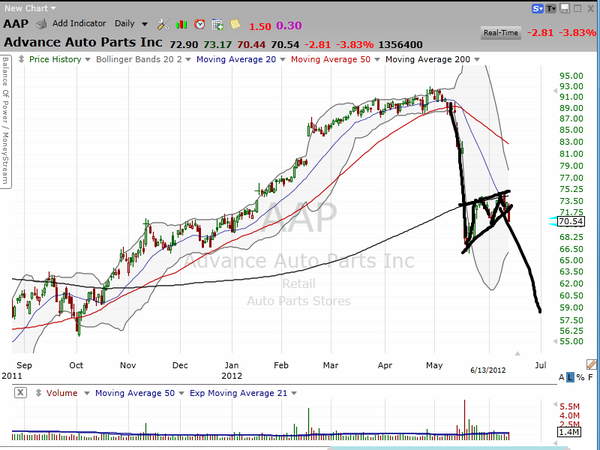
Task: Select the % percent scale option
Action: point(580,378)
